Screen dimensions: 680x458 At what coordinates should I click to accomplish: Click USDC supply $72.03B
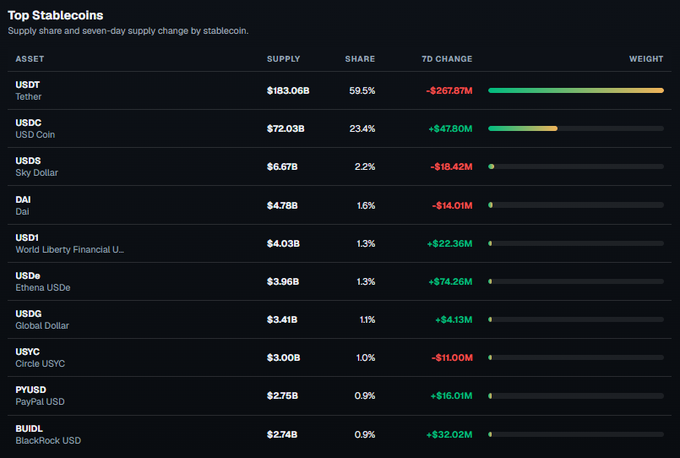click(x=285, y=129)
